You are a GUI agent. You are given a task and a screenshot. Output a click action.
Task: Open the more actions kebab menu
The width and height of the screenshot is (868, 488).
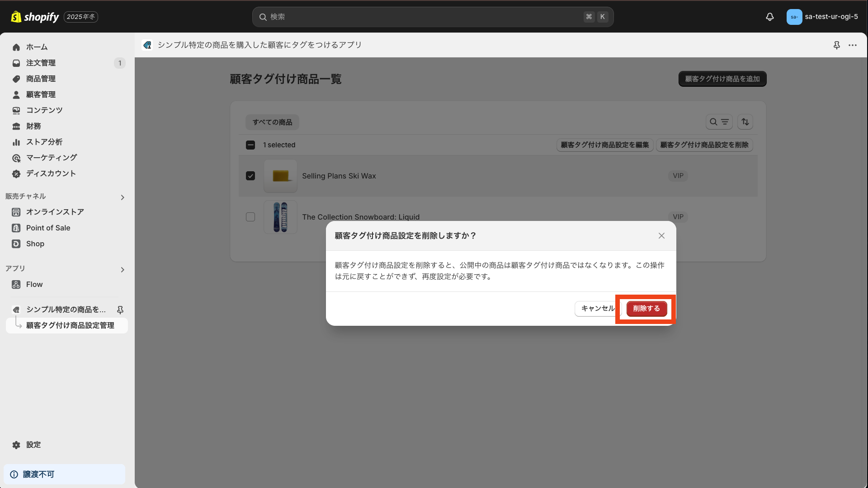(854, 45)
